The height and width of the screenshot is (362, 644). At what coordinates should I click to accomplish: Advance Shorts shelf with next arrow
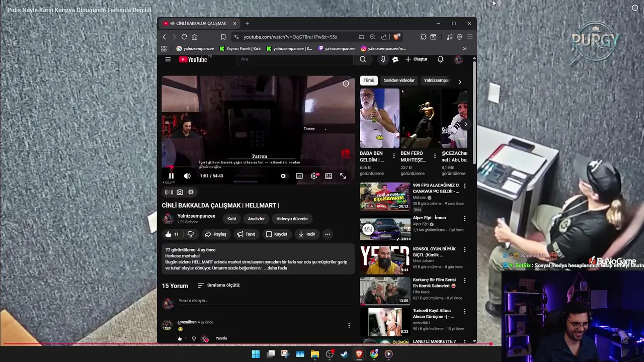coord(465,124)
